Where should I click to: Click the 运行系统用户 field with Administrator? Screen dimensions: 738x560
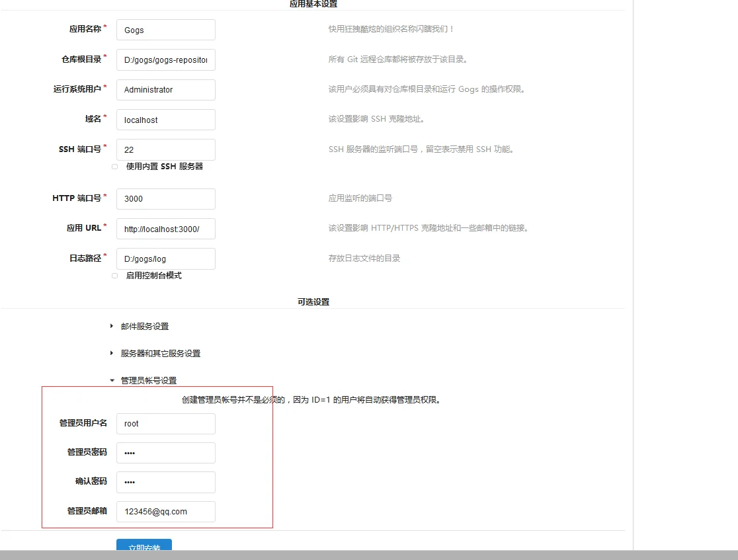click(166, 89)
